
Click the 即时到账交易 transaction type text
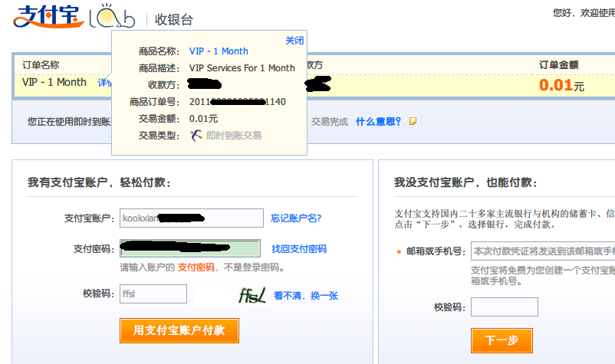pyautogui.click(x=234, y=136)
